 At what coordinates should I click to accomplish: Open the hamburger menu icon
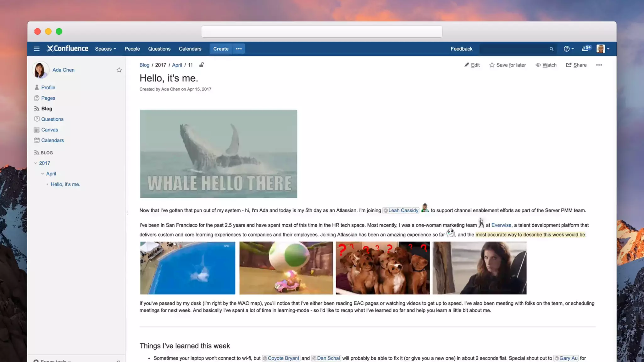click(37, 49)
